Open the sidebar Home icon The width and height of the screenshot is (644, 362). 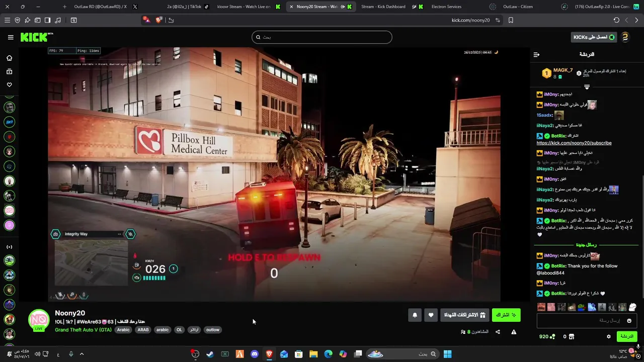coord(9,58)
